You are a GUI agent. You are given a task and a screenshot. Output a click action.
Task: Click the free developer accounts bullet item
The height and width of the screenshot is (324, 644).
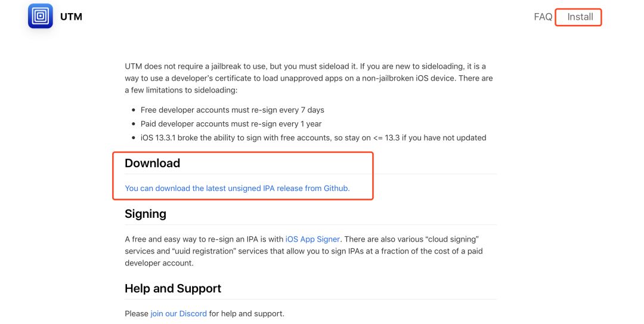(x=232, y=110)
